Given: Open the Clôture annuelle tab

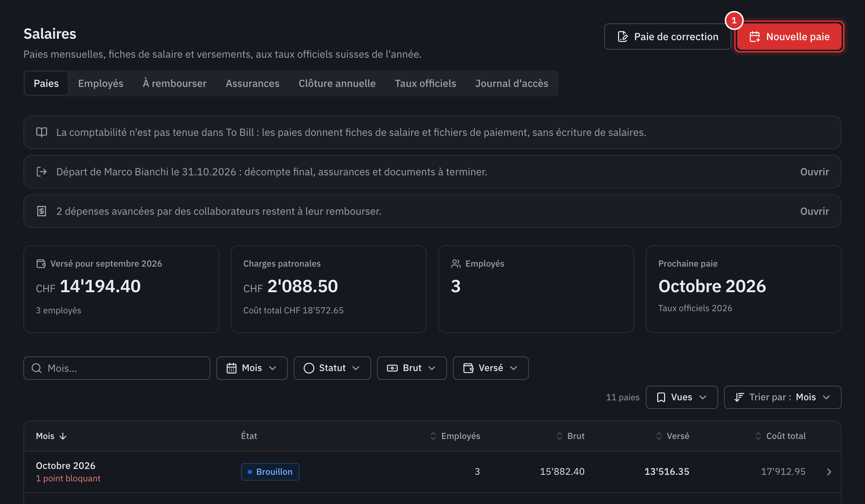Looking at the screenshot, I should coord(337,83).
